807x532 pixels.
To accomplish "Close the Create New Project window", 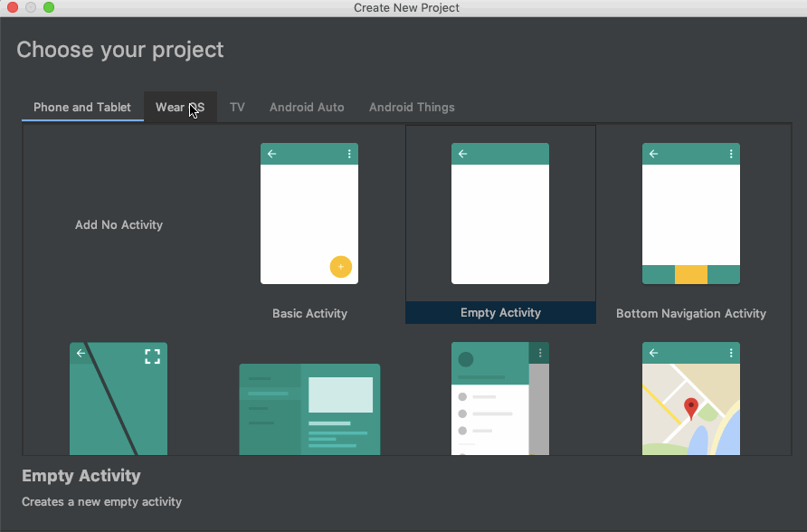I will point(13,7).
